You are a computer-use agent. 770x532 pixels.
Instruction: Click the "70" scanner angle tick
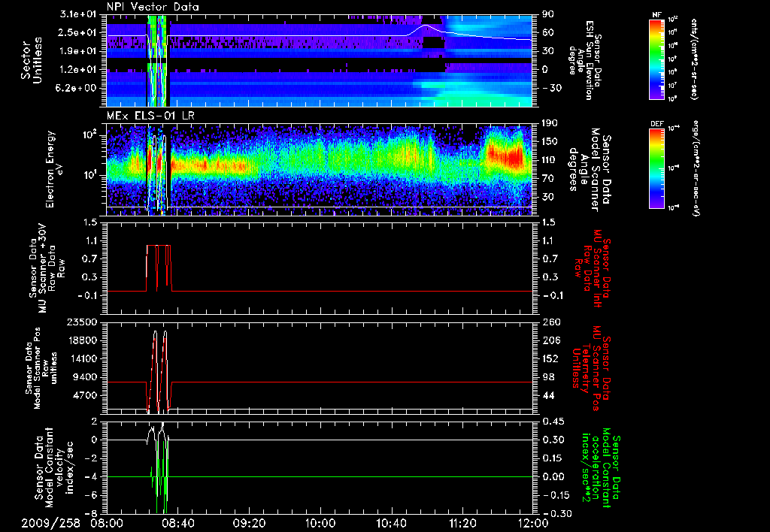pyautogui.click(x=547, y=179)
